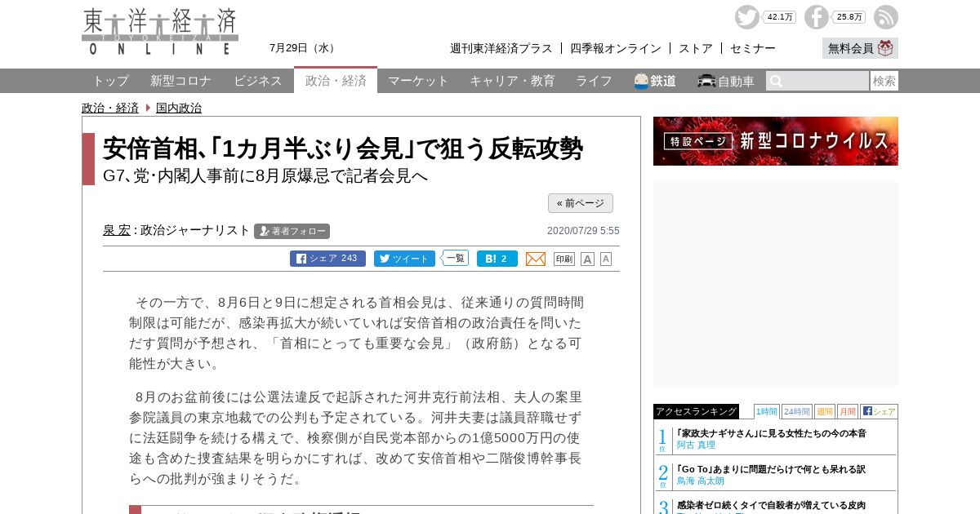Image resolution: width=980 pixels, height=514 pixels.
Task: Open ranking author 鳥海 高太朗
Action: 701,481
